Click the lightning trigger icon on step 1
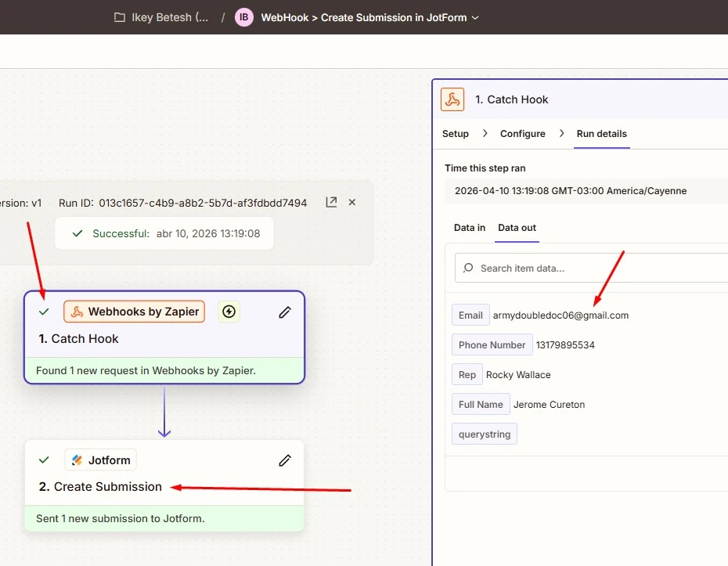Viewport: 728px width, 566px height. pos(229,312)
